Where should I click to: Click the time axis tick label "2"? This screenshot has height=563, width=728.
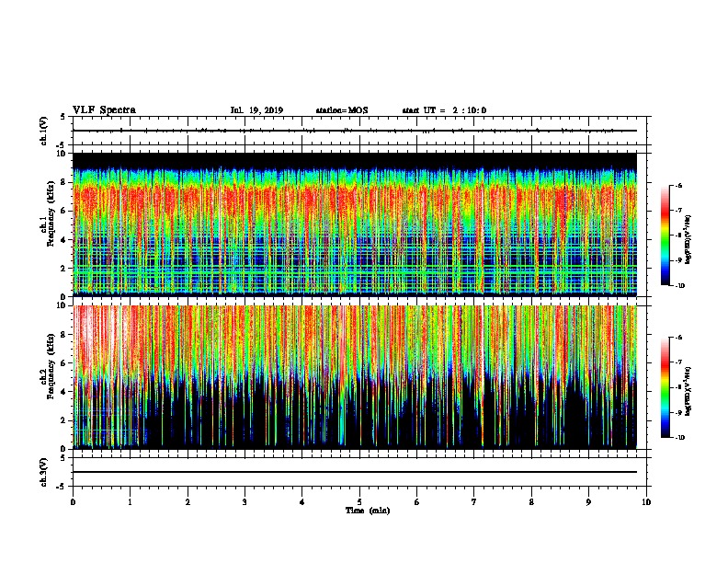(x=188, y=502)
